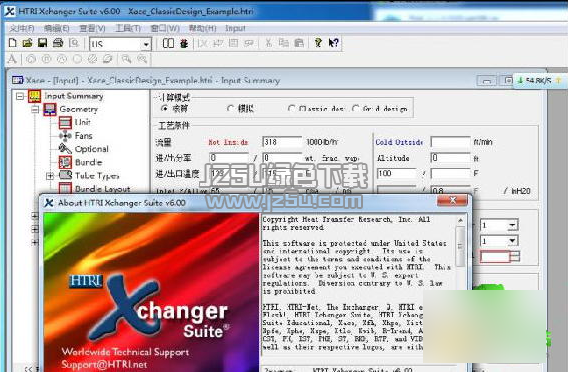
Task: Select the Grid design radio button
Action: click(x=355, y=108)
